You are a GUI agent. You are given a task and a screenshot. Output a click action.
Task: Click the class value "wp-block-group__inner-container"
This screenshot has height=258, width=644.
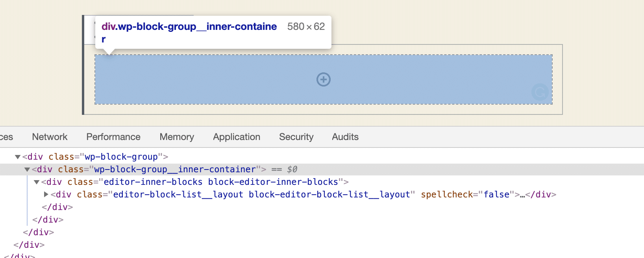pyautogui.click(x=175, y=170)
